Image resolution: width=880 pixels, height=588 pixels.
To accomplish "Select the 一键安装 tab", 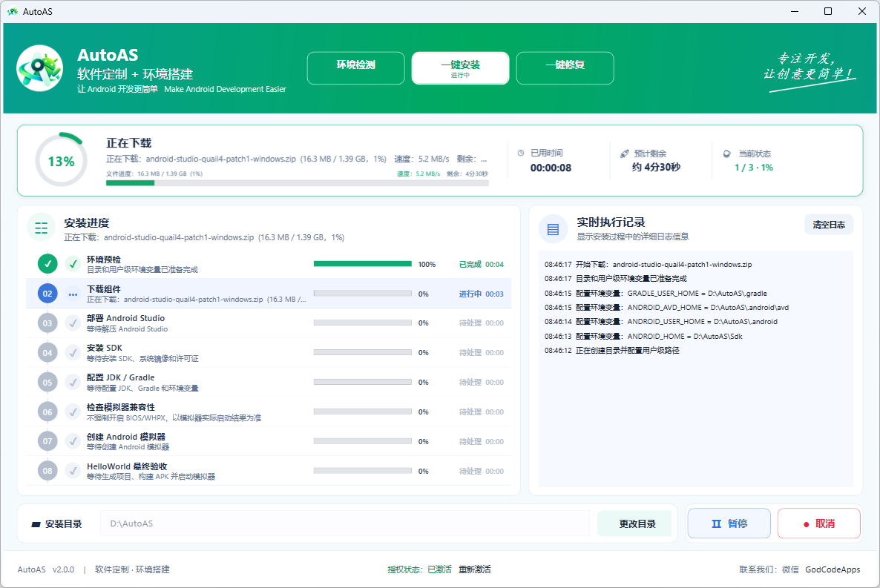I will (460, 68).
